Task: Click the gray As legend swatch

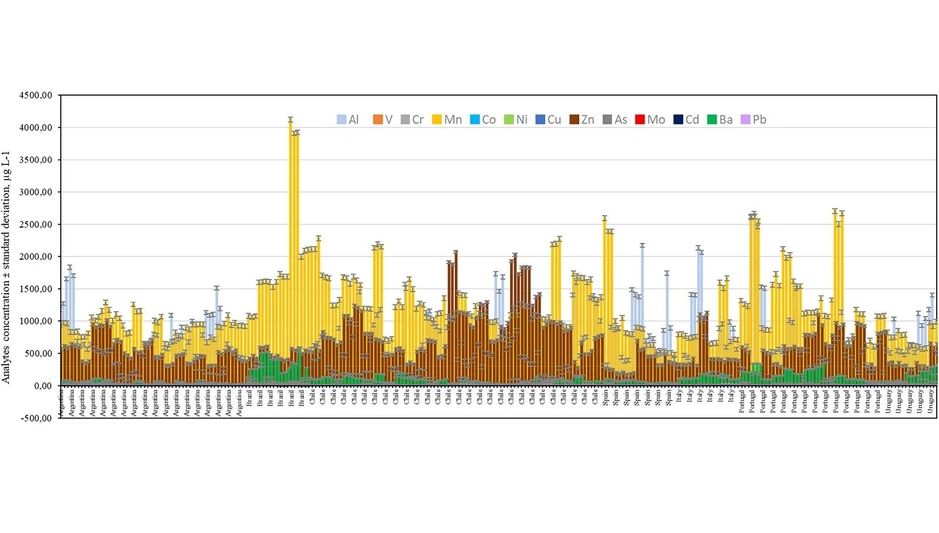Action: pos(607,120)
